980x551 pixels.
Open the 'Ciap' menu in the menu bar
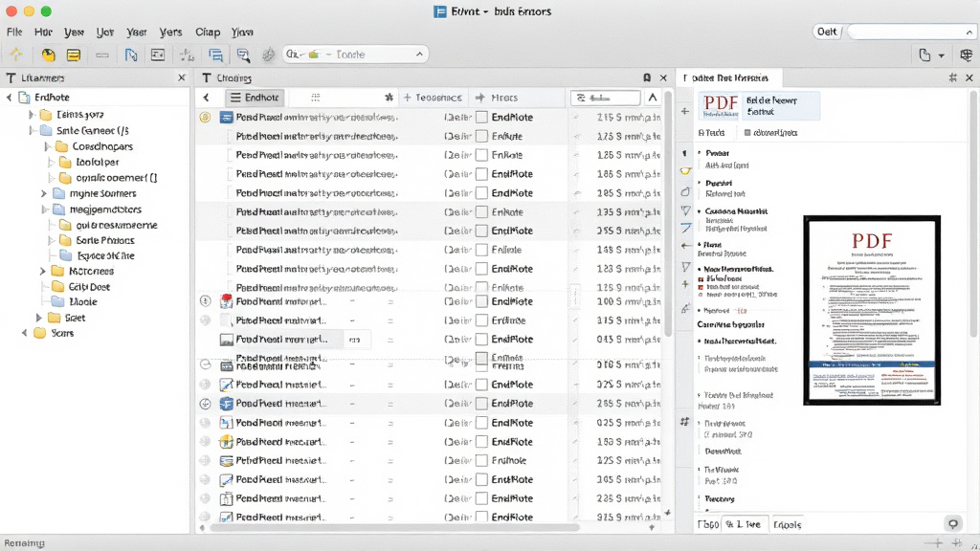[208, 32]
